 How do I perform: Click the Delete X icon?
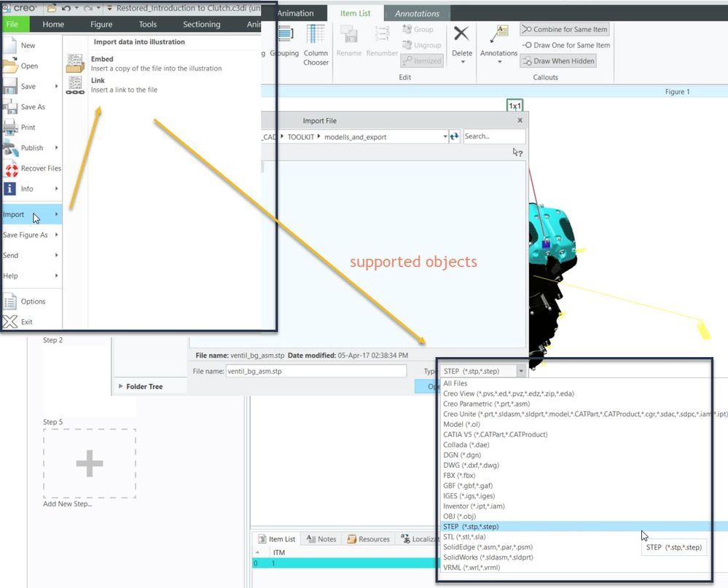[x=461, y=34]
